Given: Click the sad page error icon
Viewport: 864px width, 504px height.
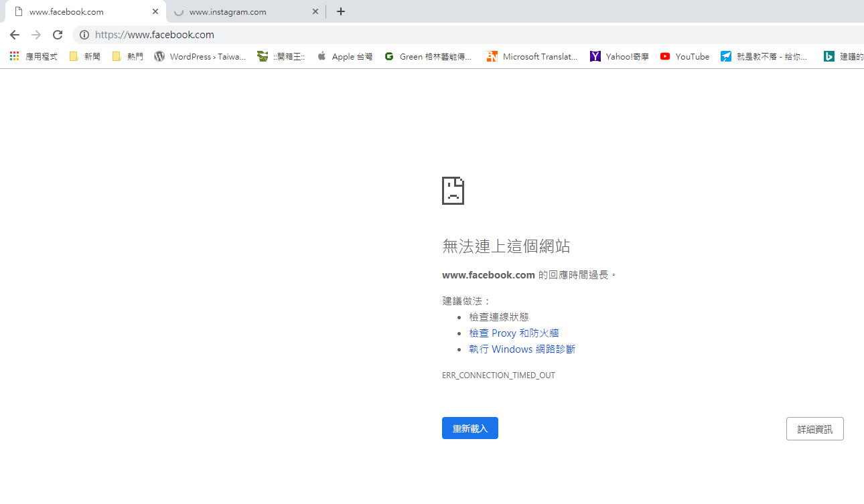Looking at the screenshot, I should click(x=453, y=191).
